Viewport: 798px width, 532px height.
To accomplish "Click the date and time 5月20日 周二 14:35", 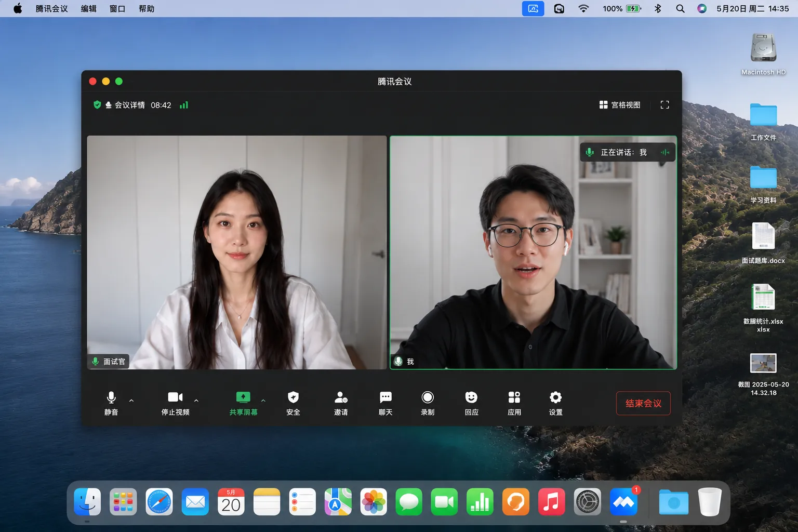I will (753, 8).
